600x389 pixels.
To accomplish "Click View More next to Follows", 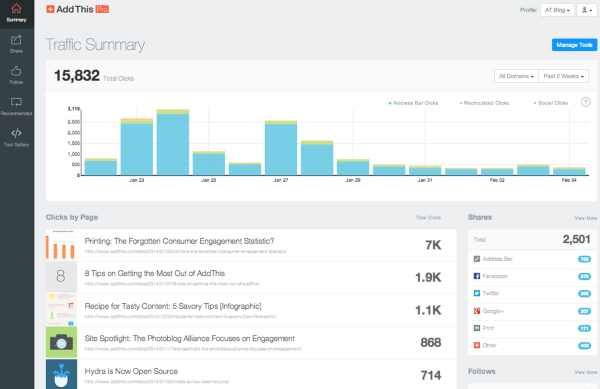I will click(x=585, y=372).
